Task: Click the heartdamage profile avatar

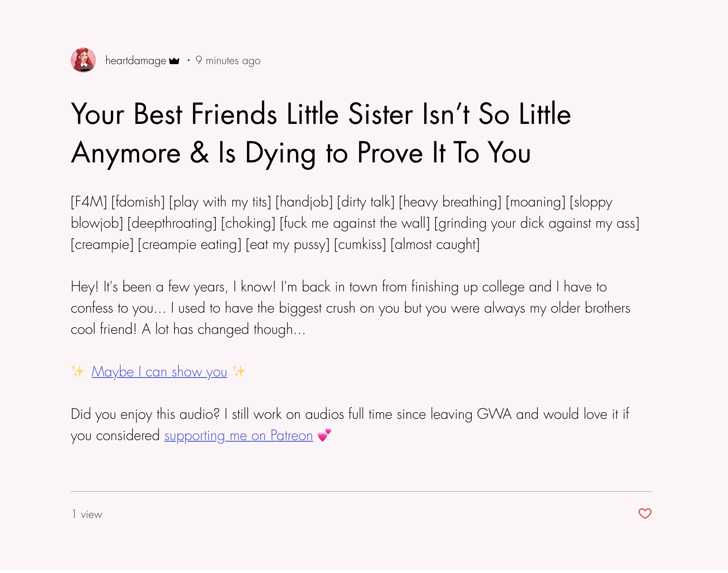Action: (83, 61)
